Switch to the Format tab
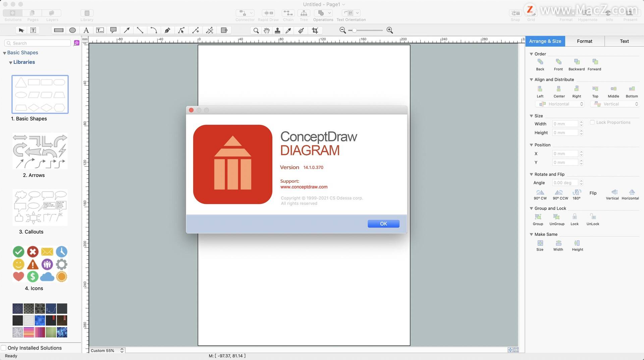644x360 pixels. pos(584,41)
